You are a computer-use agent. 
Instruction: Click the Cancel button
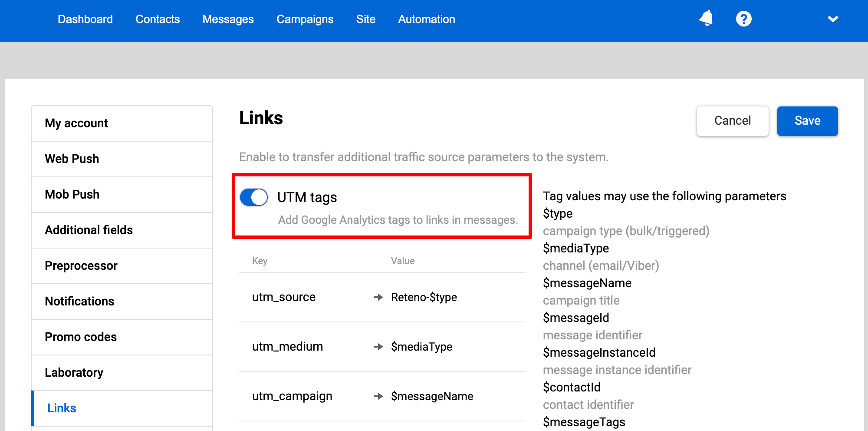click(x=732, y=121)
